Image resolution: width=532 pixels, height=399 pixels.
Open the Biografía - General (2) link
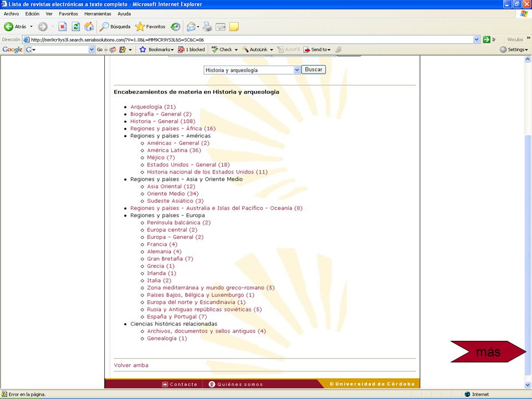(x=161, y=114)
